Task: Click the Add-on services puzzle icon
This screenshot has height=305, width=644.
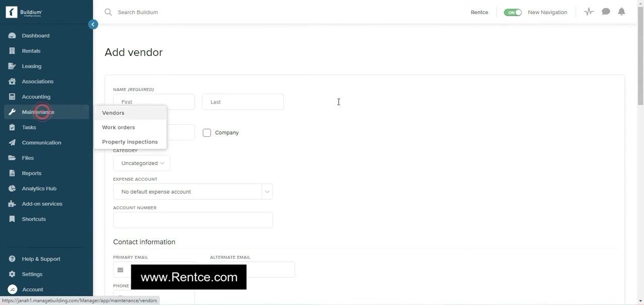Action: coord(12,204)
